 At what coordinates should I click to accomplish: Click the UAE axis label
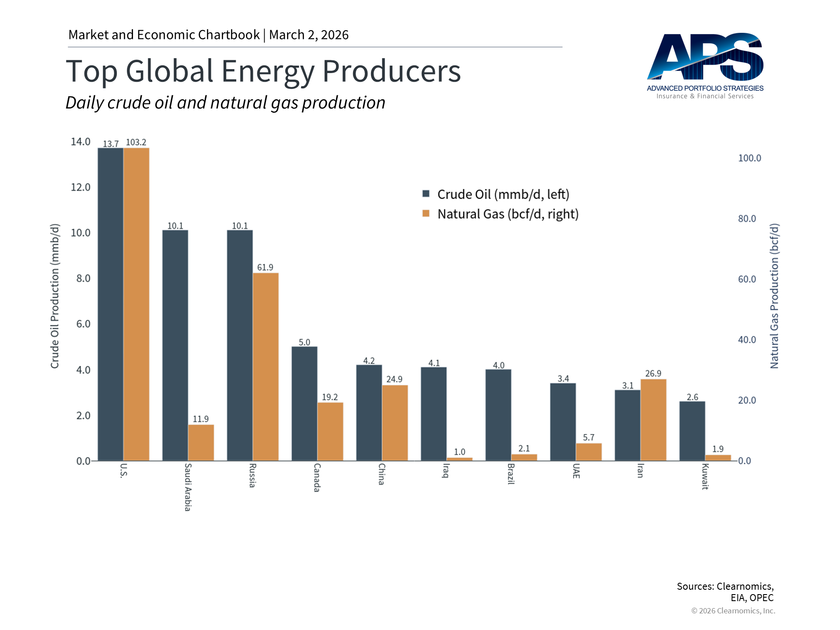click(x=576, y=471)
